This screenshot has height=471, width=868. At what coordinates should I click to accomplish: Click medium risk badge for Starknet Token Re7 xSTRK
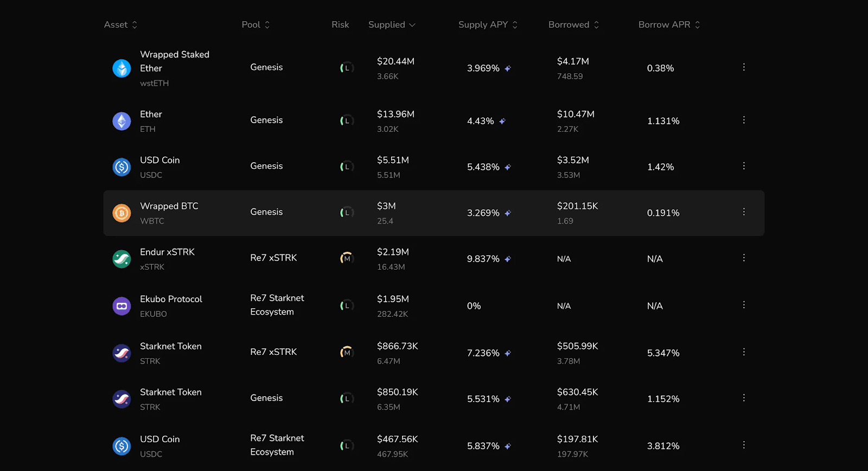pyautogui.click(x=347, y=353)
